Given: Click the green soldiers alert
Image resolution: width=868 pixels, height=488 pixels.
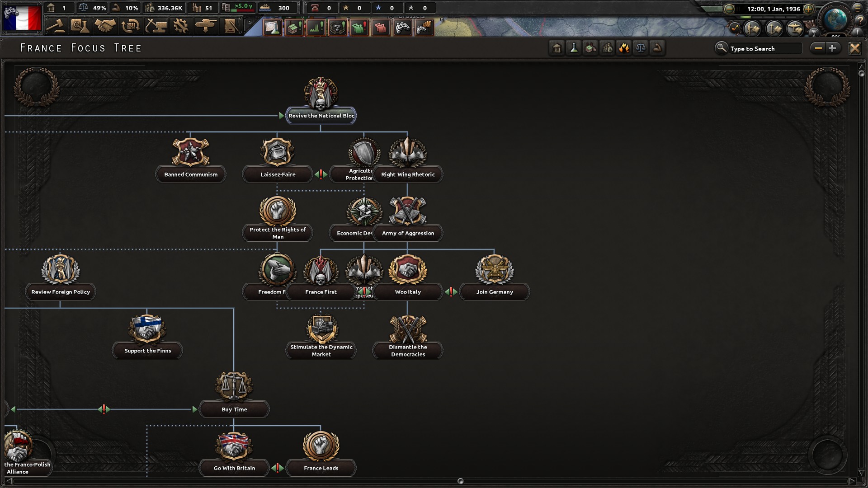Looking at the screenshot, I should pos(359,28).
